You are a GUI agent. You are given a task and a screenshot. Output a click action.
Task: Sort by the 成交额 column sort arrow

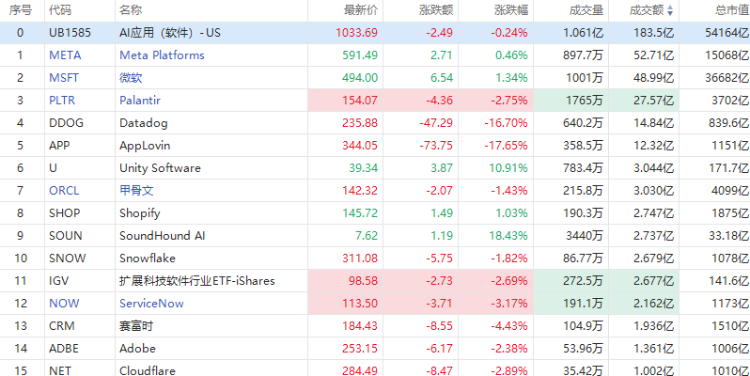click(670, 11)
